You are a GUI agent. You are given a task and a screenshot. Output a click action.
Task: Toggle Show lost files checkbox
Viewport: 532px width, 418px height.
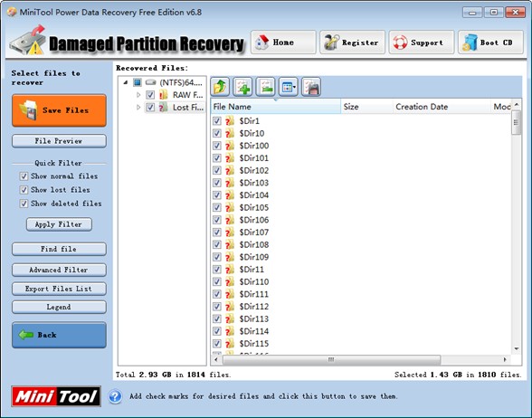[24, 190]
